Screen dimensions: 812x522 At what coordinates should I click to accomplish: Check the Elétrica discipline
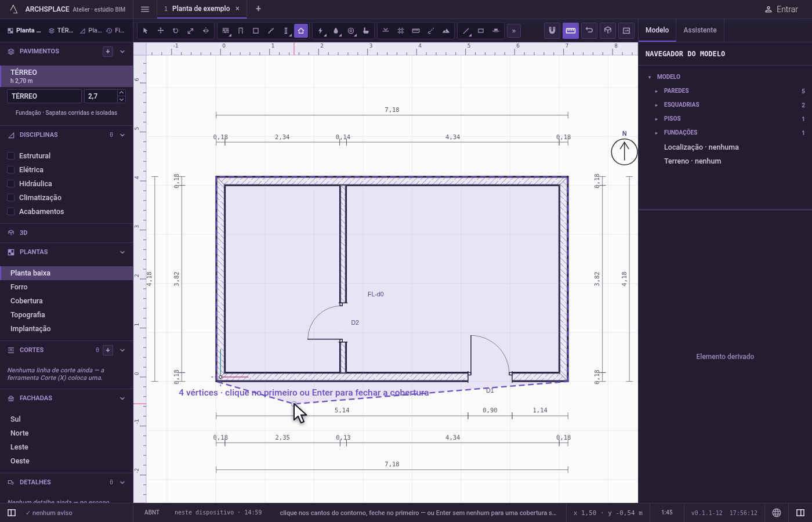click(10, 170)
